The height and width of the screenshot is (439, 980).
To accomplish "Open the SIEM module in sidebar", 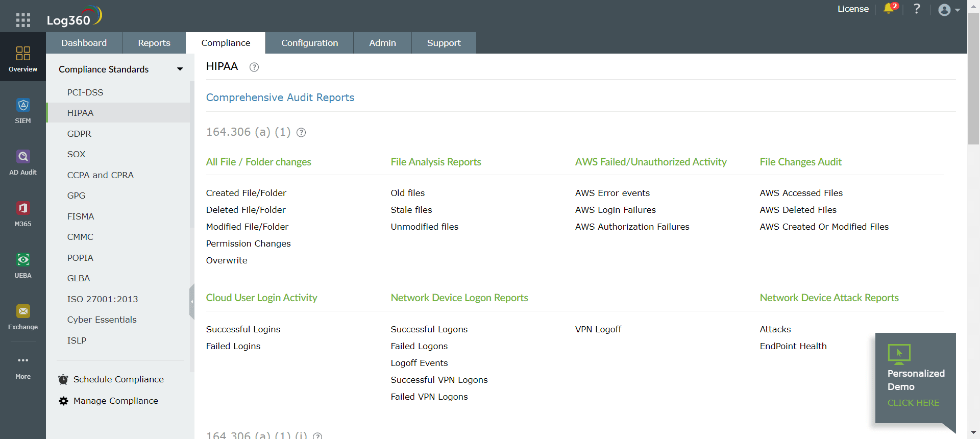I will [23, 111].
